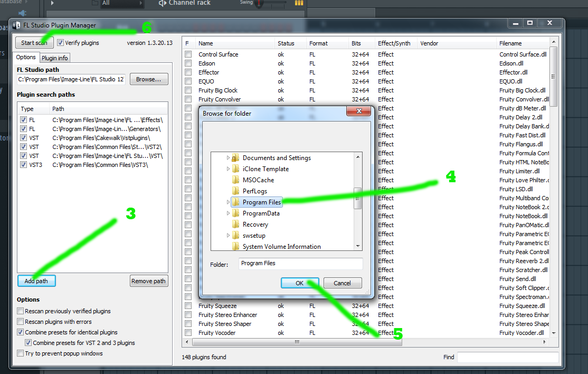Cancel the Browse for folder dialog

(343, 283)
